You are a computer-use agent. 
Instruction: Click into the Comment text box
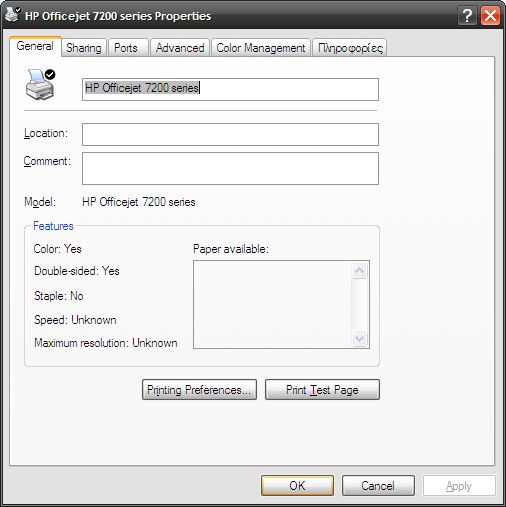(230, 168)
